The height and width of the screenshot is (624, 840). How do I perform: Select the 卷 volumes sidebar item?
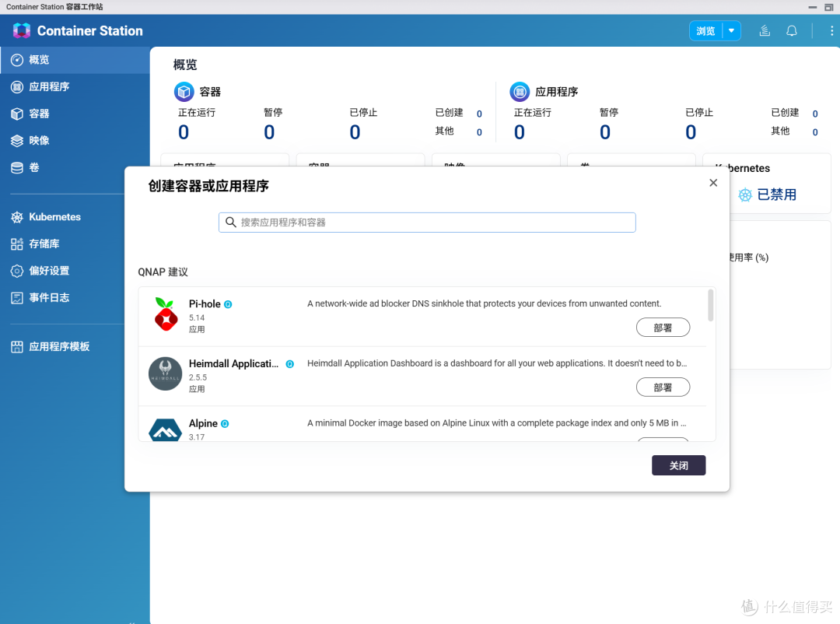(75, 167)
